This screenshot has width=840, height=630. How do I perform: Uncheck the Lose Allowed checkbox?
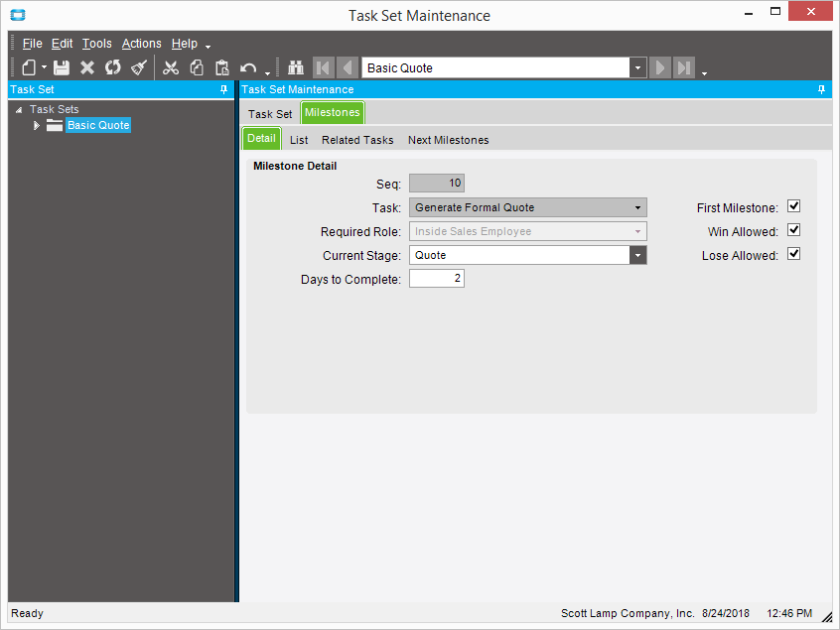pos(794,254)
